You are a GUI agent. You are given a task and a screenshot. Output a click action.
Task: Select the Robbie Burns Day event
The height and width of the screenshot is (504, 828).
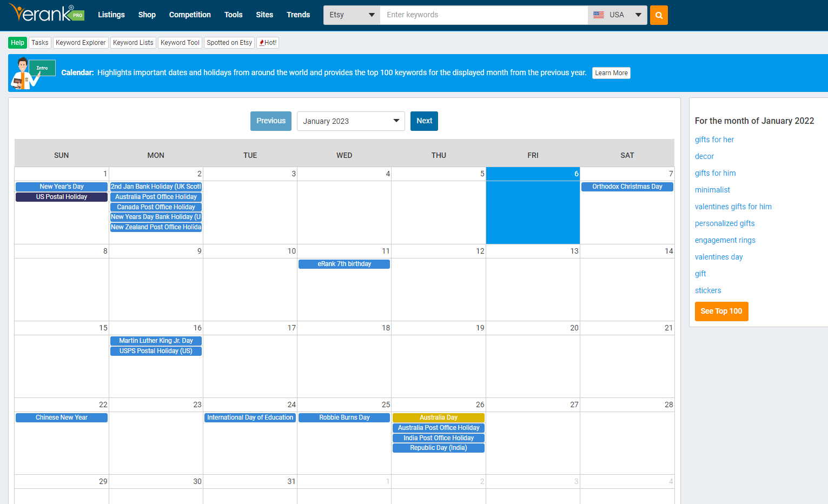pos(345,417)
